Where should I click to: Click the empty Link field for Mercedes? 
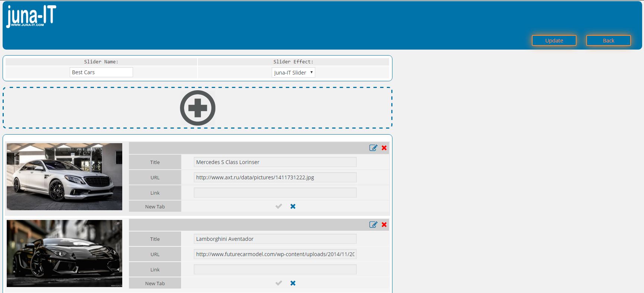(x=275, y=193)
